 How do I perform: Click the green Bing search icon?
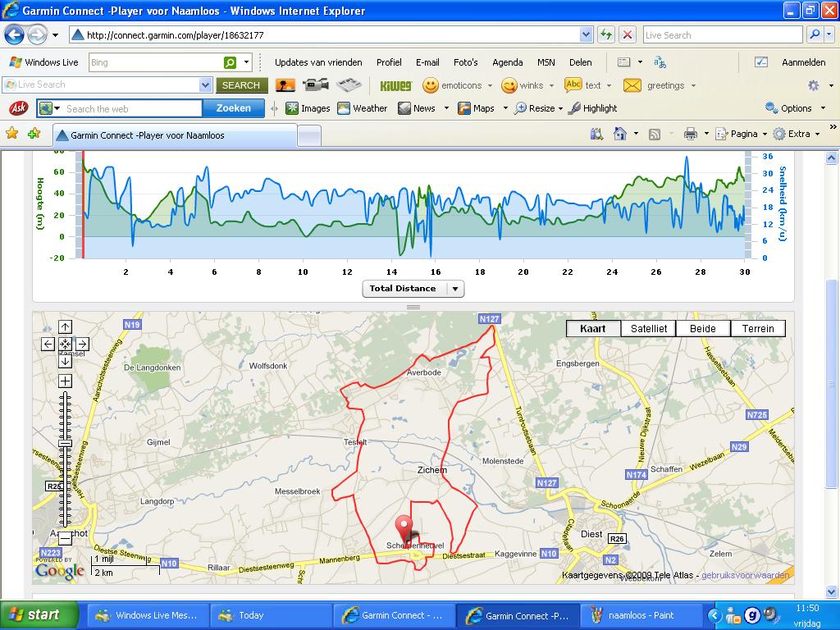click(x=230, y=62)
